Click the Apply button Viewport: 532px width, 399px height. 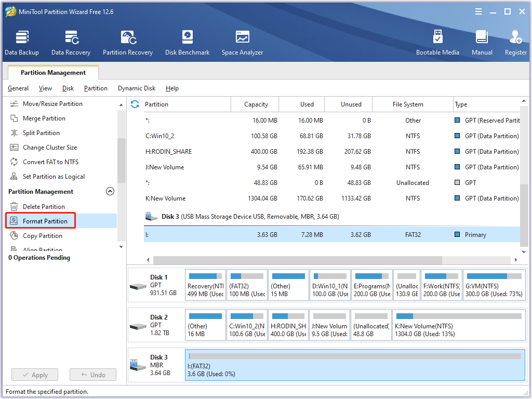[35, 375]
